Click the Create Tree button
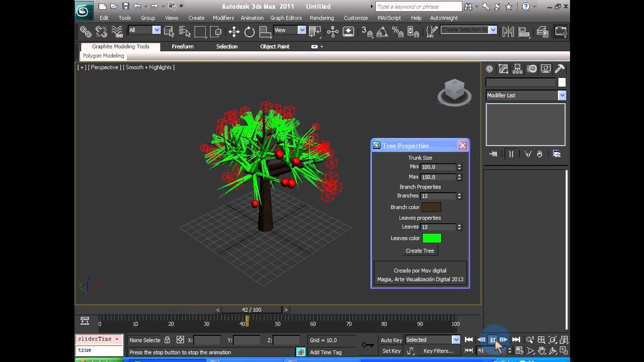644x362 pixels. coord(420,250)
